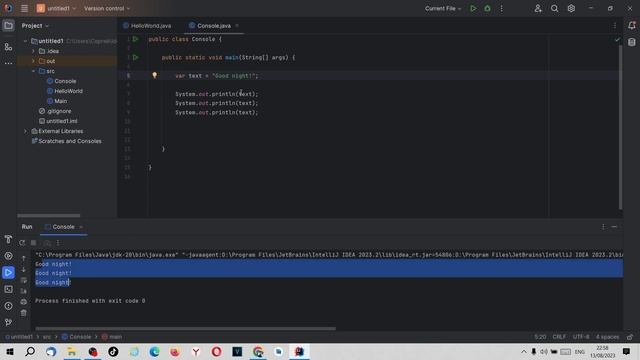The height and width of the screenshot is (360, 640).
Task: Collapse the src folder
Action: 33,71
